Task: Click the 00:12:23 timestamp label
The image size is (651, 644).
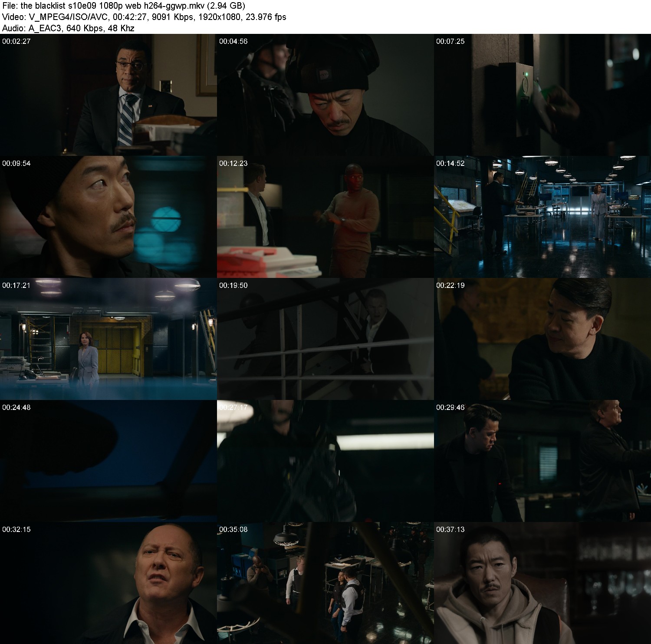Action: click(x=233, y=163)
